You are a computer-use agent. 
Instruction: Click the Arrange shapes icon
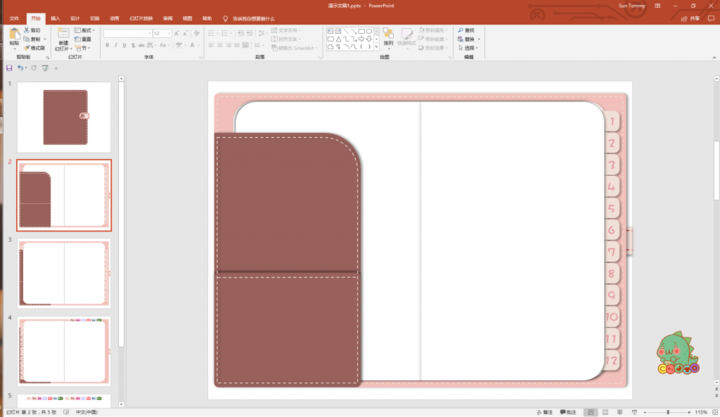(x=388, y=34)
